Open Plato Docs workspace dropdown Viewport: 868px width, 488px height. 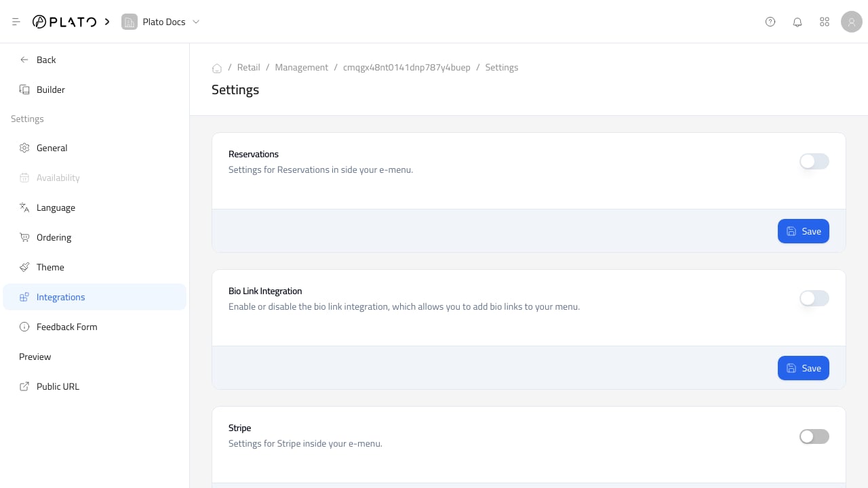[161, 22]
